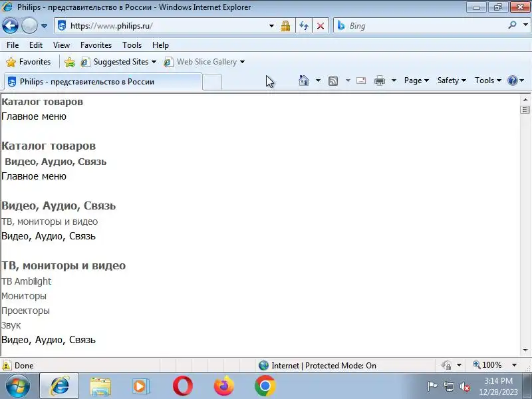Click the RSS feeds icon
Image resolution: width=532 pixels, height=399 pixels.
click(333, 80)
